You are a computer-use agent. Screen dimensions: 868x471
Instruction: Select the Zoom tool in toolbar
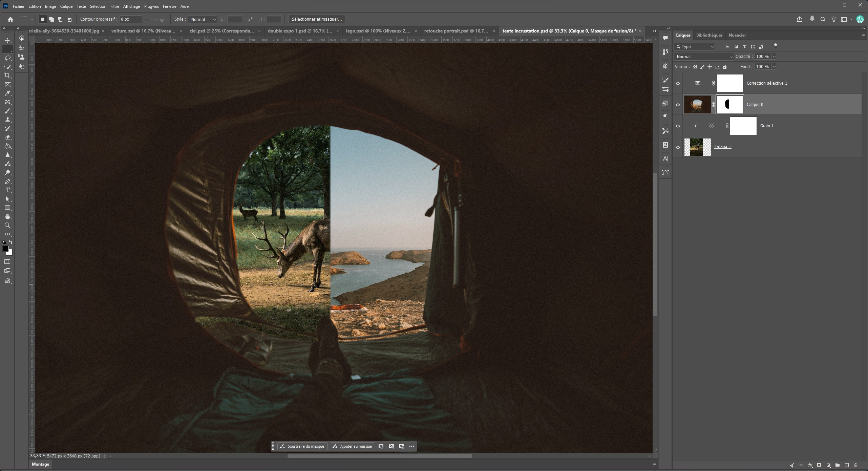pyautogui.click(x=7, y=226)
